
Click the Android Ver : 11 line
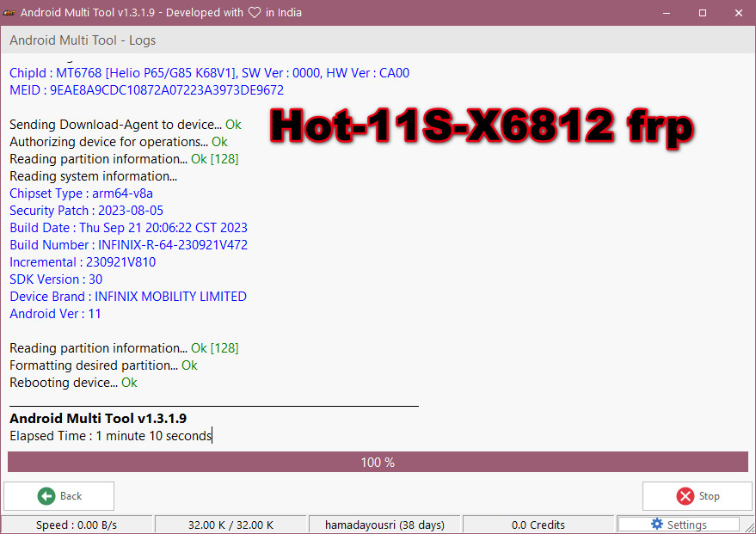click(55, 314)
